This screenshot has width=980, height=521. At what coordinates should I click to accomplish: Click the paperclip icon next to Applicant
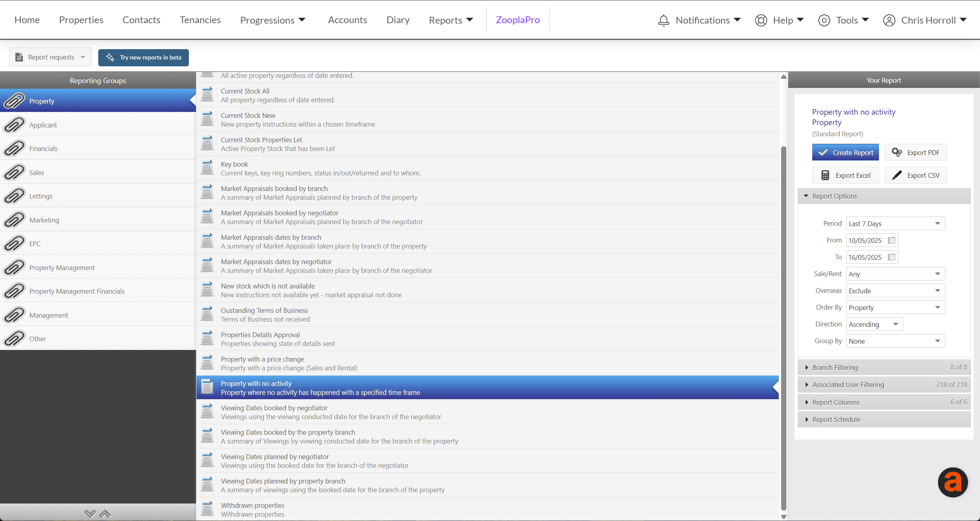14,125
